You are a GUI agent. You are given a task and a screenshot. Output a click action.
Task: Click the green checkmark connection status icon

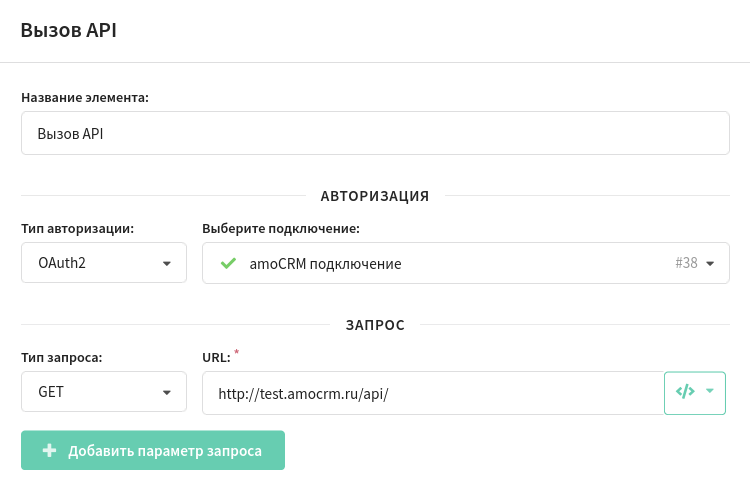(228, 263)
